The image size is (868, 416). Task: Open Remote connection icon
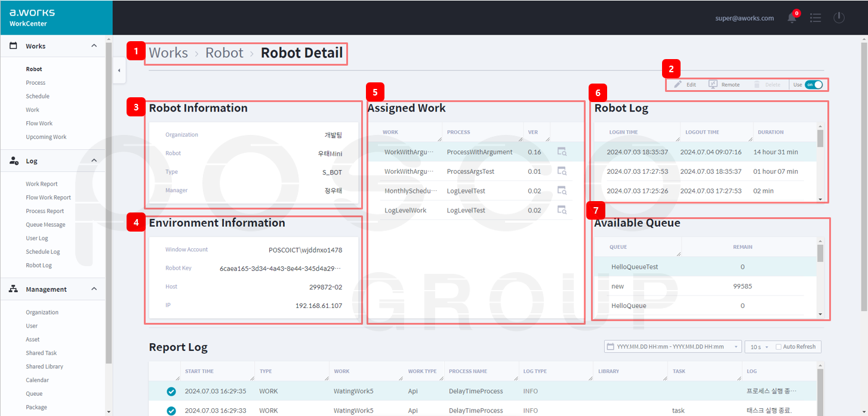(713, 85)
